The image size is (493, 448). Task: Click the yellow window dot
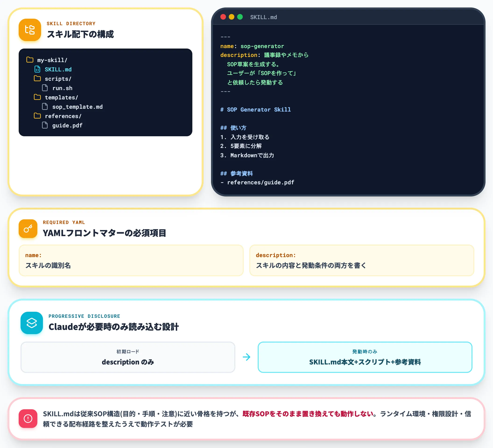[231, 17]
